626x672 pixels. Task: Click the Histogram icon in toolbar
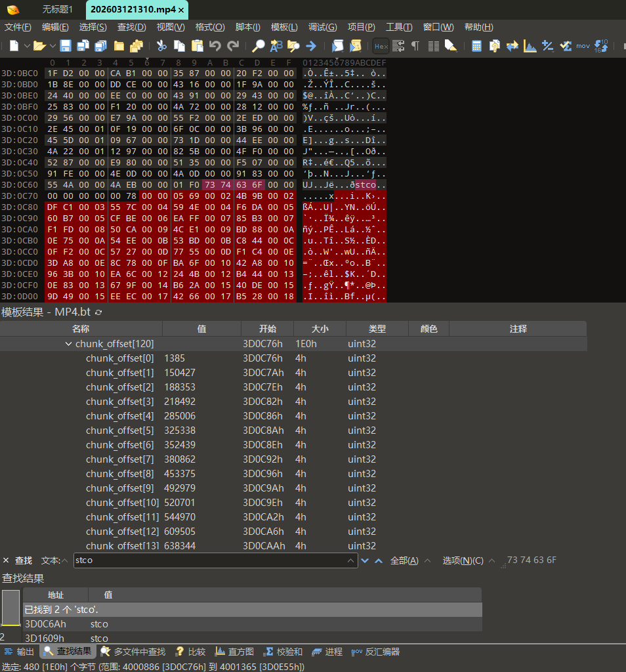[x=530, y=46]
